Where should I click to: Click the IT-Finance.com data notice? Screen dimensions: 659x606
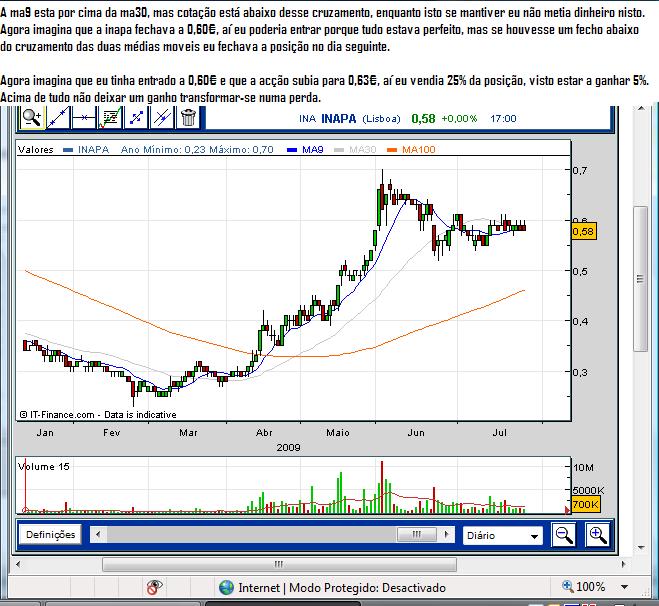click(x=98, y=415)
